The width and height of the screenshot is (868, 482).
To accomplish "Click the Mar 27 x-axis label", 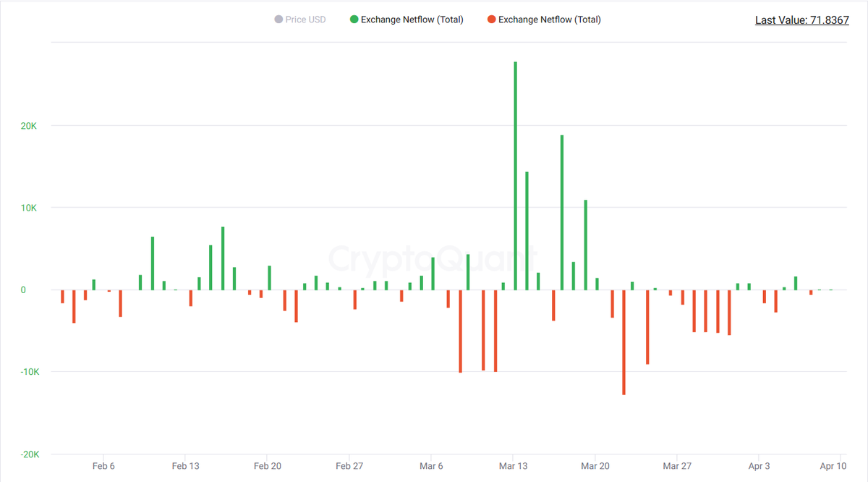I will 677,466.
